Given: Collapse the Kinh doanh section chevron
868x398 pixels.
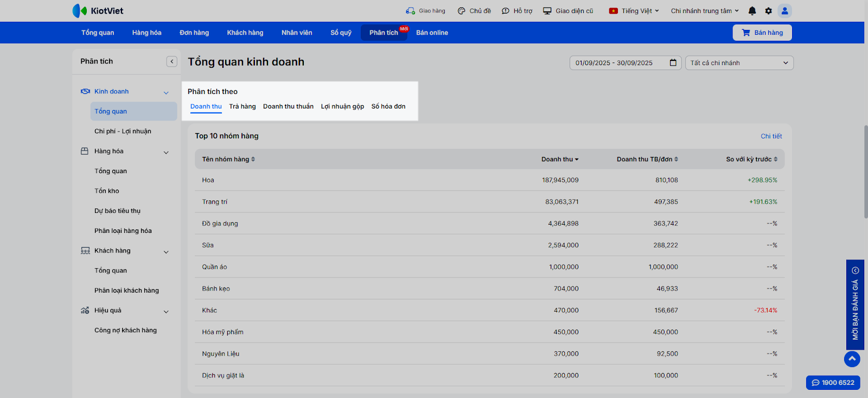Looking at the screenshot, I should [x=166, y=92].
